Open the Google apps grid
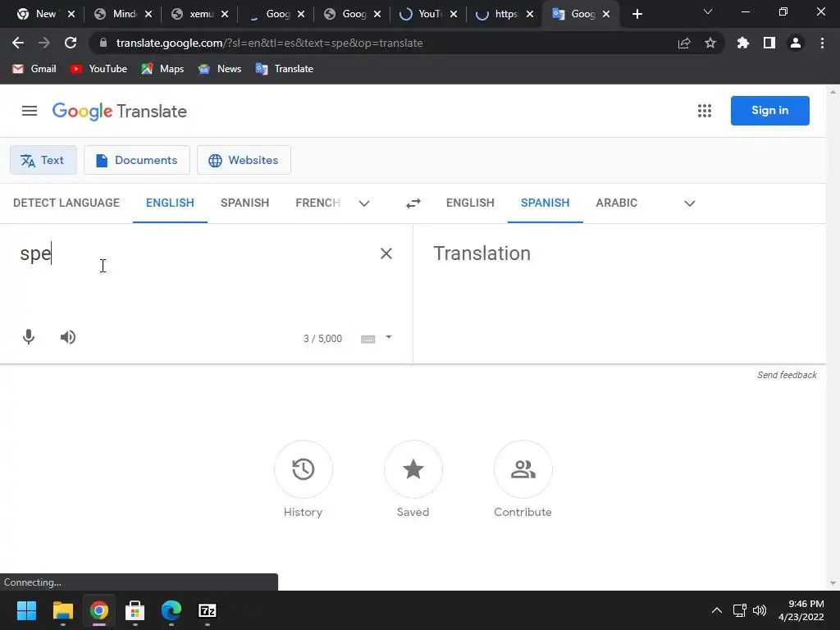 tap(705, 111)
